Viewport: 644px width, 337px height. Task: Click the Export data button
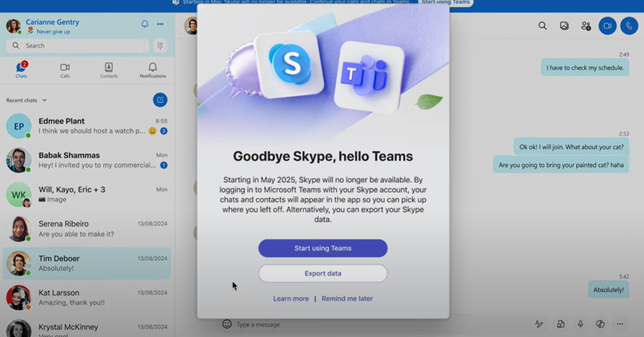tap(323, 273)
